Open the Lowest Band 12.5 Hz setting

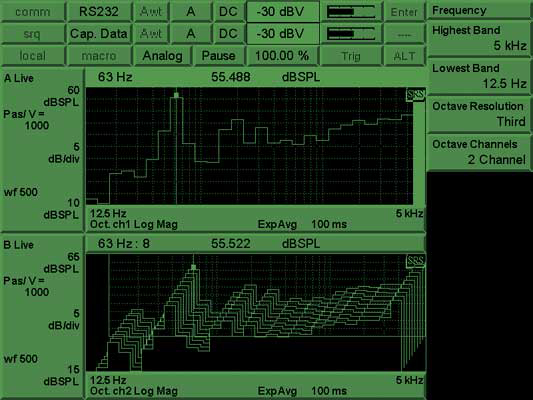point(479,76)
